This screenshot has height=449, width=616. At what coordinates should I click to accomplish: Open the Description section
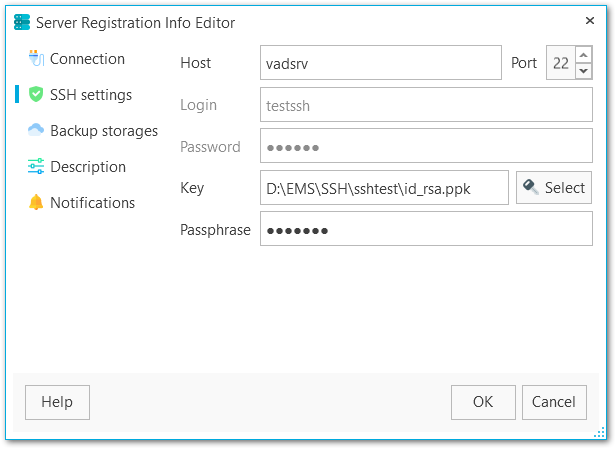87,167
